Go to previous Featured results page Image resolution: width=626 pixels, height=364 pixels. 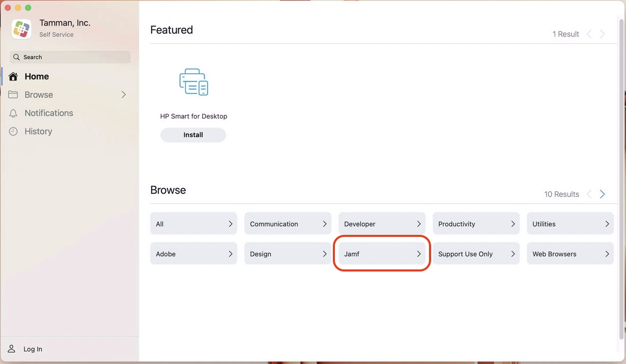[589, 34]
